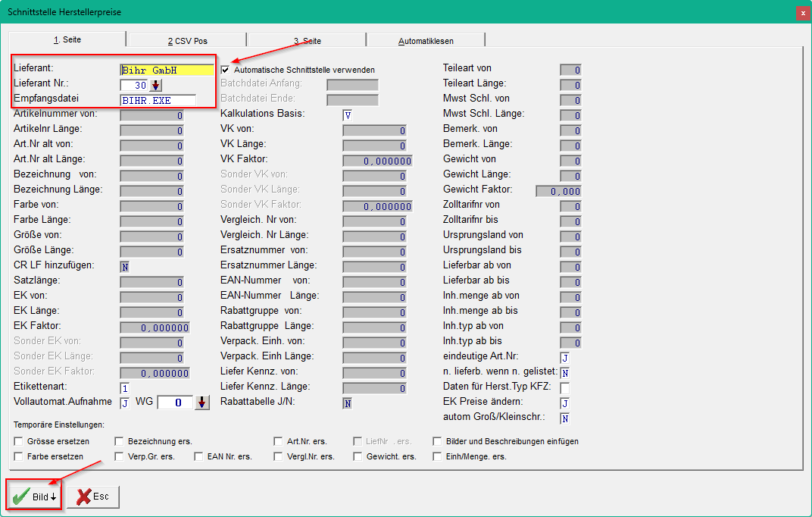Click the Größe Länge field
Image resolution: width=812 pixels, height=517 pixels.
coord(151,252)
